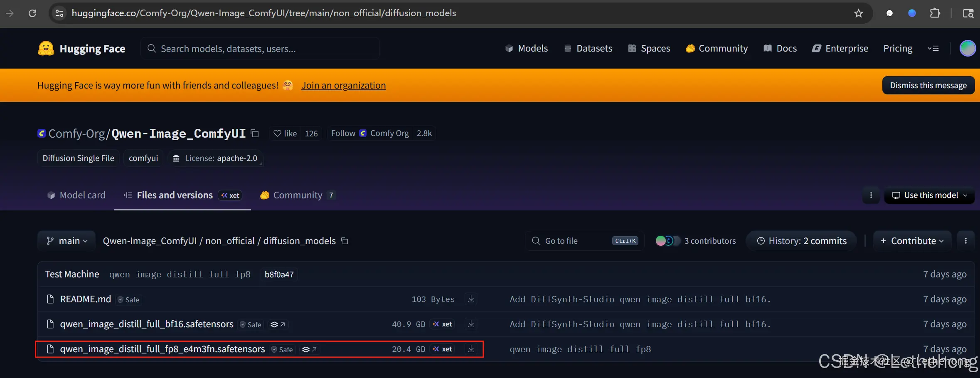Go to Spaces in top navigation
The image size is (980, 378).
pyautogui.click(x=649, y=48)
